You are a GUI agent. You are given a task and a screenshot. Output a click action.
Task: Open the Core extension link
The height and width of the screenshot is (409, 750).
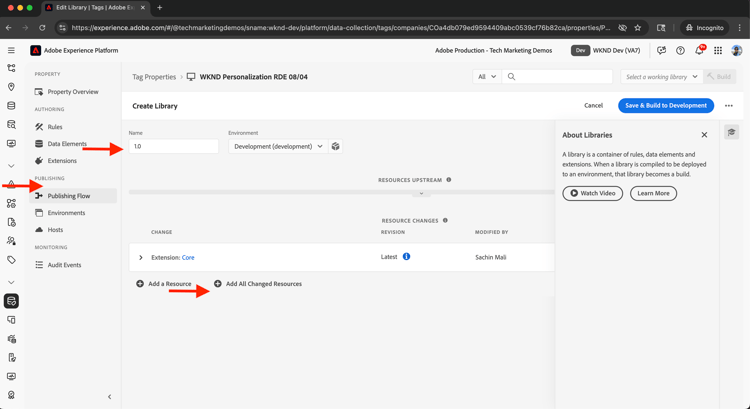(x=188, y=257)
